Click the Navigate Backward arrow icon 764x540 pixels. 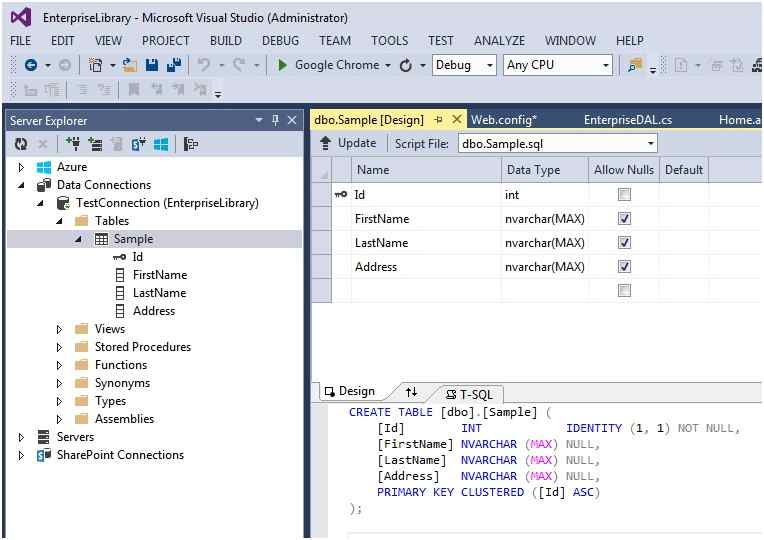click(x=30, y=65)
